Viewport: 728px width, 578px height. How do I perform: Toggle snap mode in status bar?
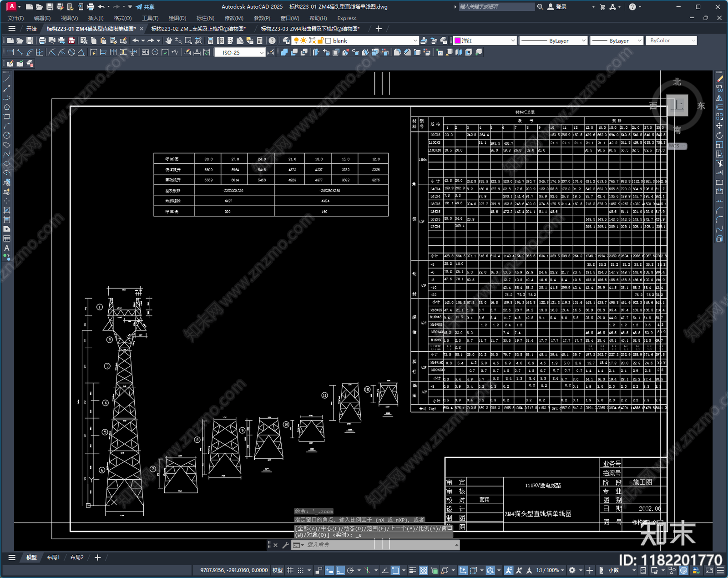(300, 570)
